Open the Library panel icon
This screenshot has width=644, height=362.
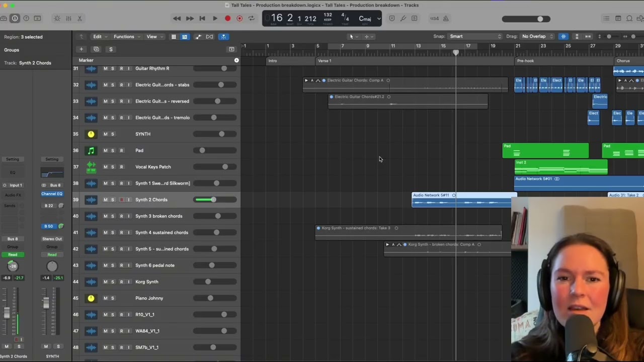point(4,19)
